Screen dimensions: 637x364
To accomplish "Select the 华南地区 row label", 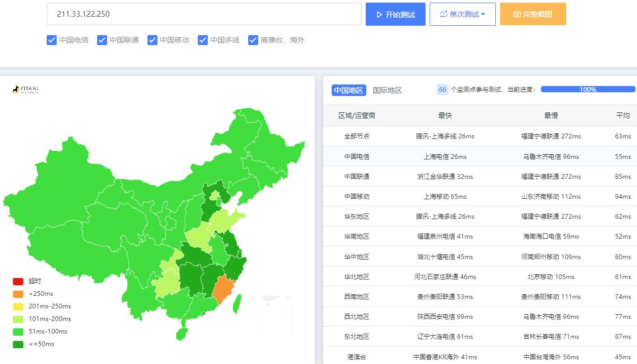I will (357, 236).
